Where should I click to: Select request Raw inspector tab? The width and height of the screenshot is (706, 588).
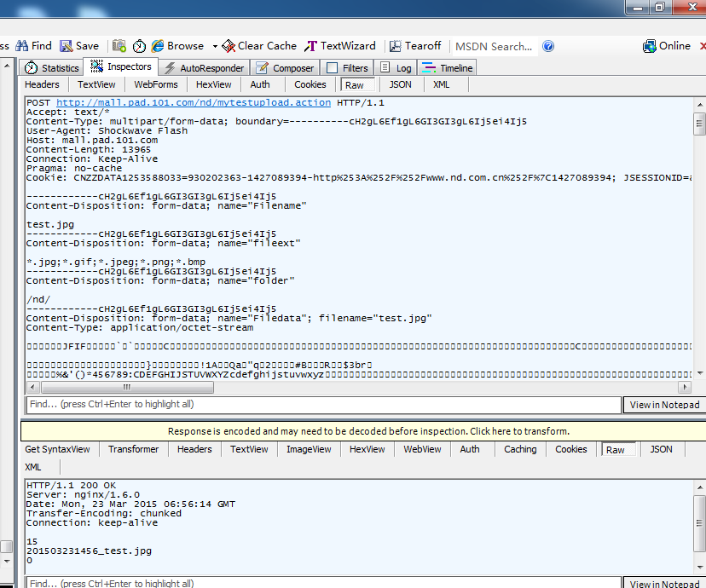tap(357, 85)
